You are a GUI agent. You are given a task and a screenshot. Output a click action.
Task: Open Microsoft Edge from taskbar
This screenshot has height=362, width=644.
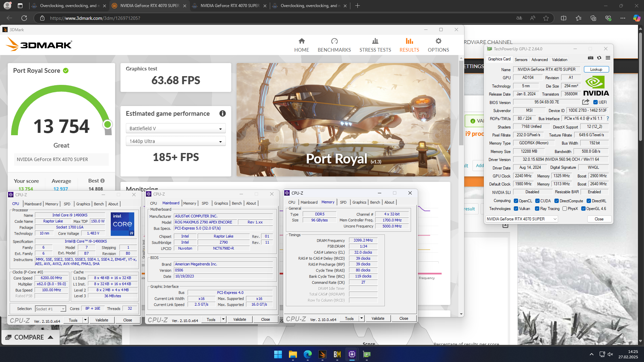point(307,354)
